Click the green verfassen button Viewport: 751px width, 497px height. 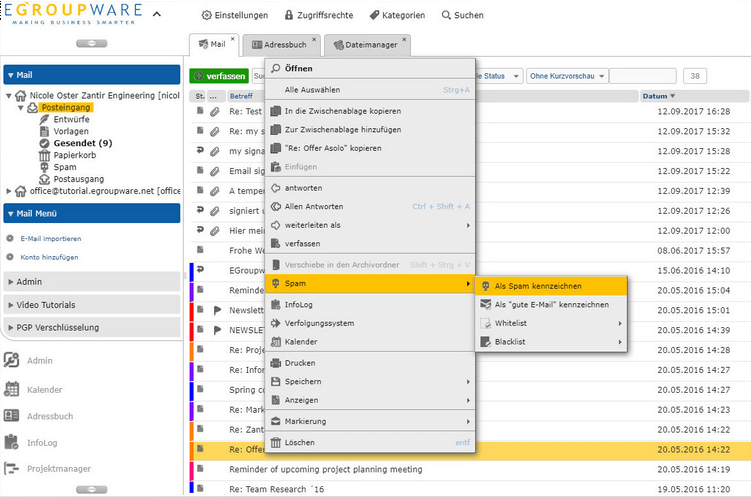tap(219, 76)
